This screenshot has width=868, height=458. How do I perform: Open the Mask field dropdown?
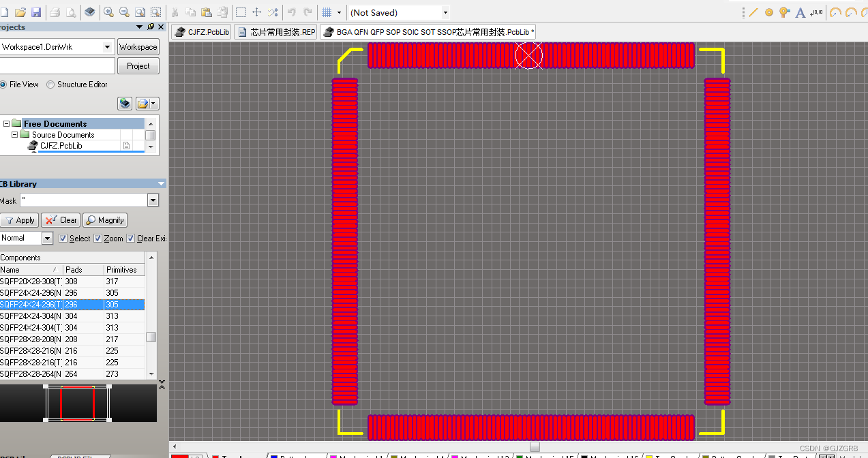[x=153, y=200]
